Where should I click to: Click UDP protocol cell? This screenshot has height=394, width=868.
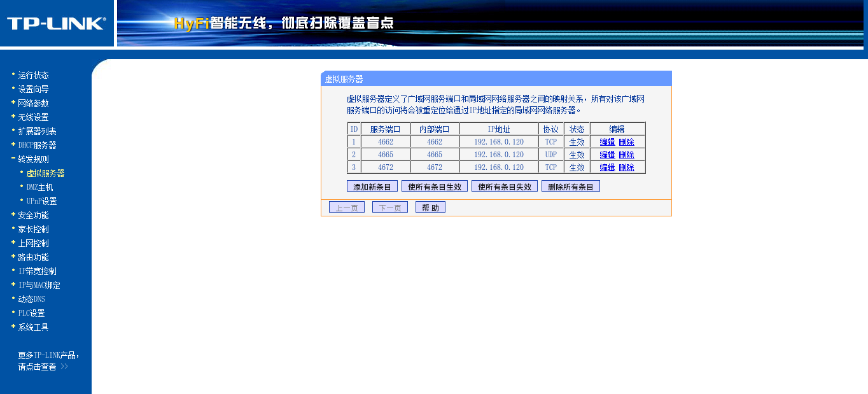[x=551, y=155]
